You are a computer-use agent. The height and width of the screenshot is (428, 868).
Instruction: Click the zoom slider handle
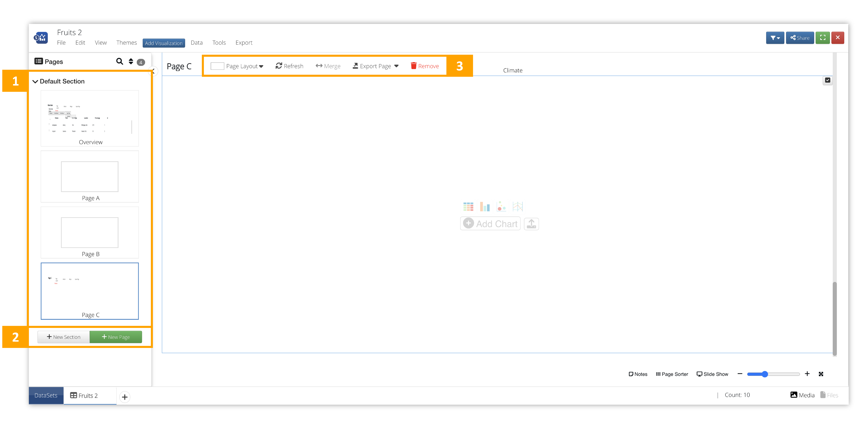coord(765,374)
